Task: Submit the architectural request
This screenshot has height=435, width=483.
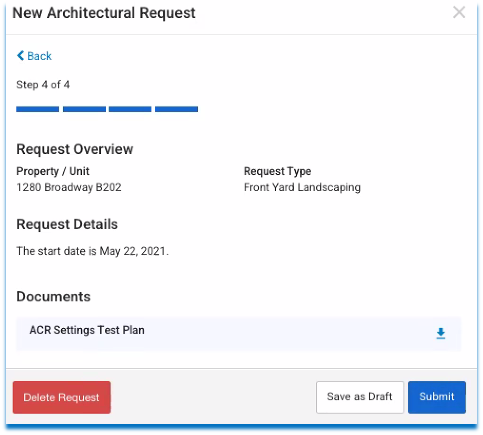Action: click(x=437, y=397)
